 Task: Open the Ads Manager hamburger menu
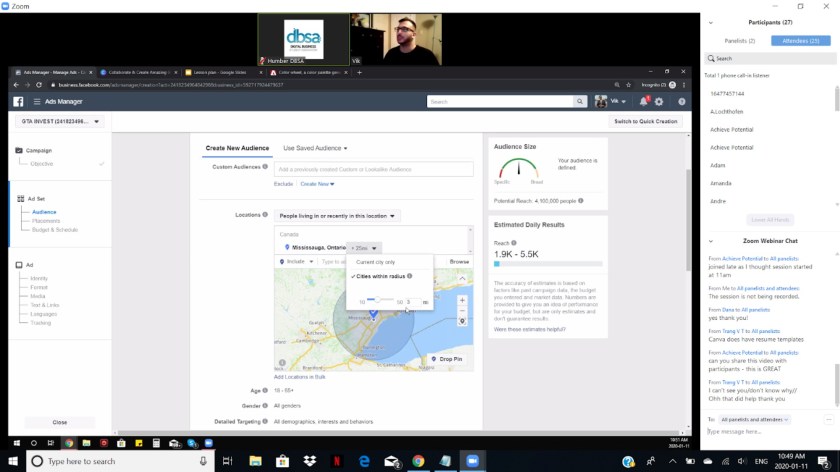click(x=36, y=102)
